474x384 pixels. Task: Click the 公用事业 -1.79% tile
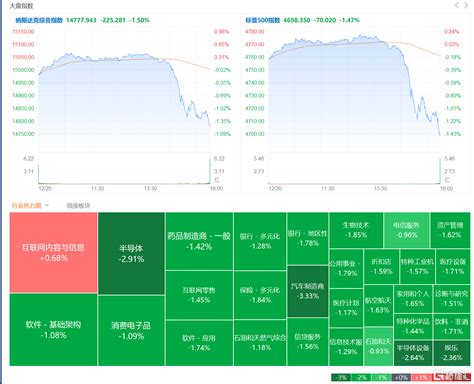coord(346,268)
